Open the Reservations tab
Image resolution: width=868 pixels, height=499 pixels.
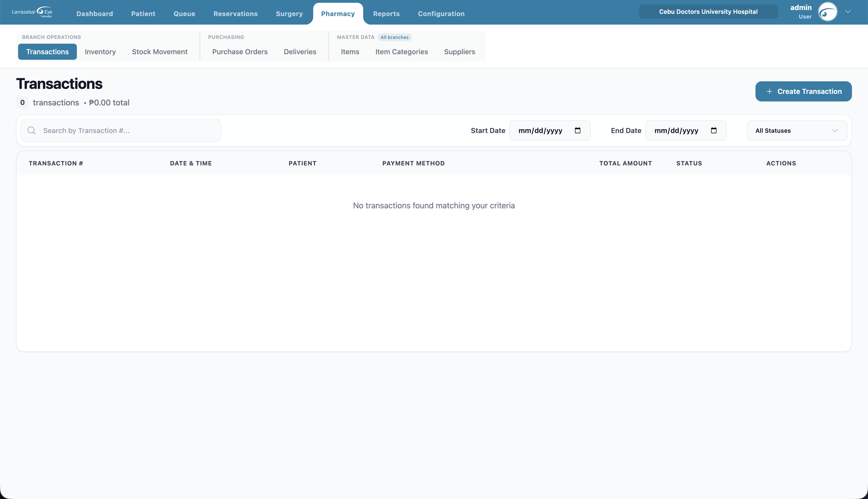point(236,14)
